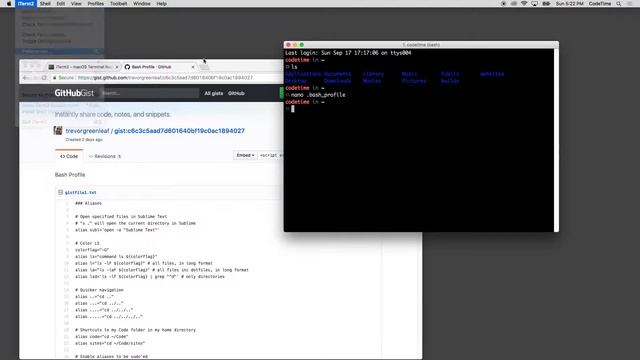This screenshot has width=640, height=360.
Task: Click the gist.github.com URL address bar
Action: click(x=165, y=78)
